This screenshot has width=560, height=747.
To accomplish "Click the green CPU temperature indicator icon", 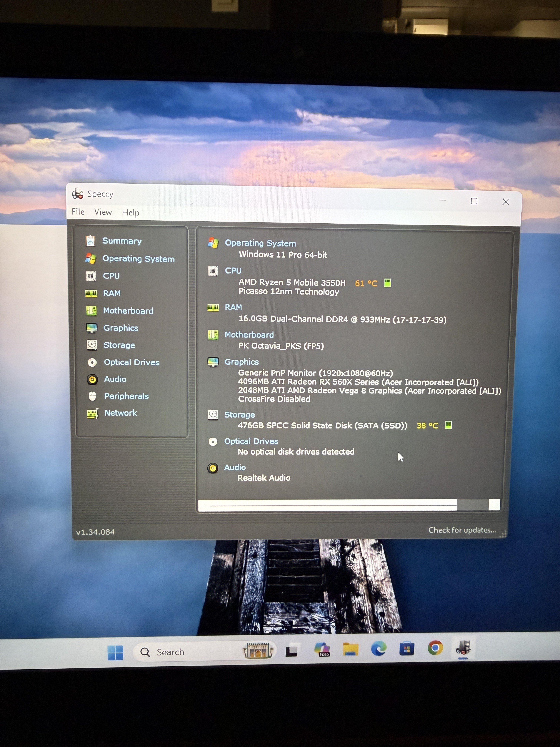I will [x=388, y=283].
